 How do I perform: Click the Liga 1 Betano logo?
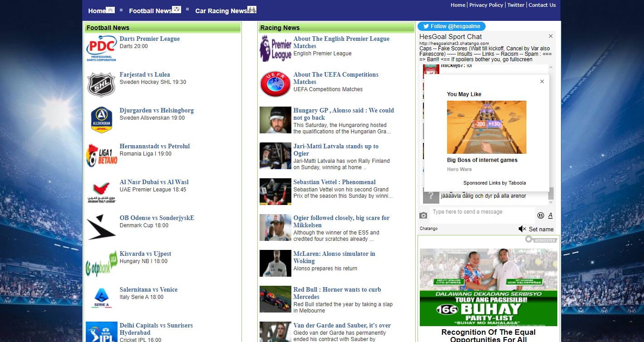[101, 156]
